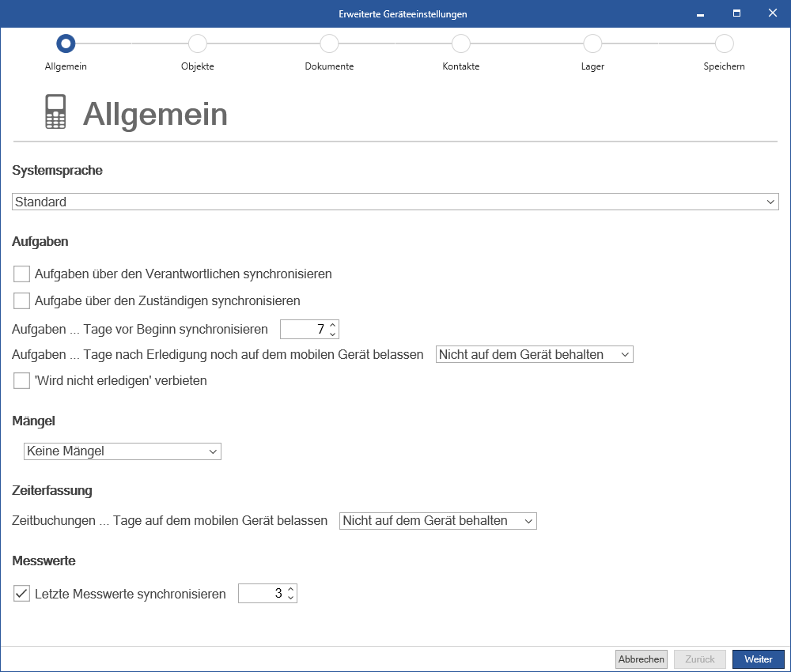Go to the Dokumente wizard step
The height and width of the screenshot is (672, 791).
point(329,43)
